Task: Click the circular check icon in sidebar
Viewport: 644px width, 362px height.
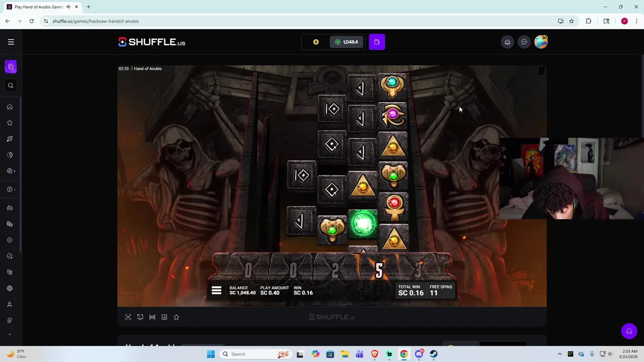Action: [10, 256]
